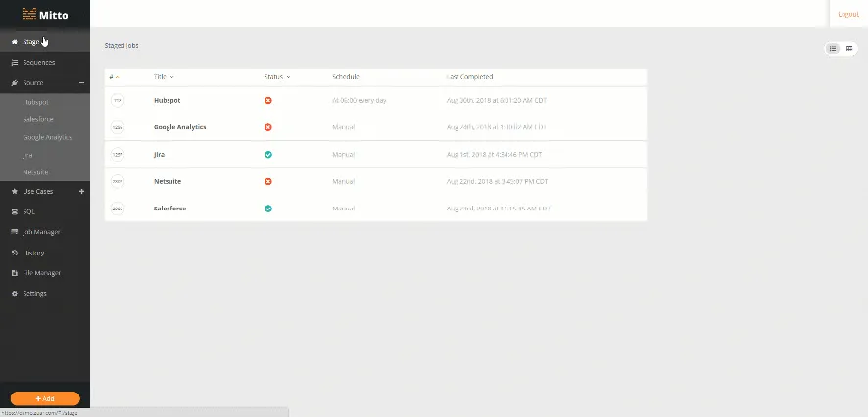Click the Last Completed column header
This screenshot has width=868, height=417.
pos(469,77)
